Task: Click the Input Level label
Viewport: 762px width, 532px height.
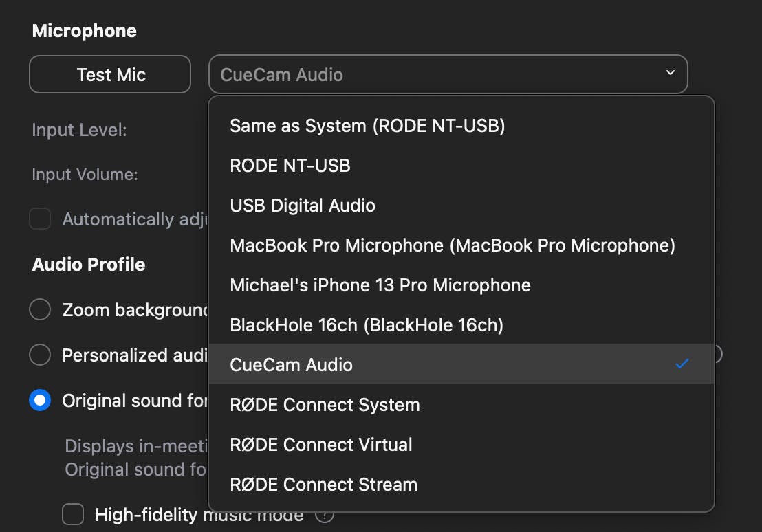Action: [x=79, y=130]
